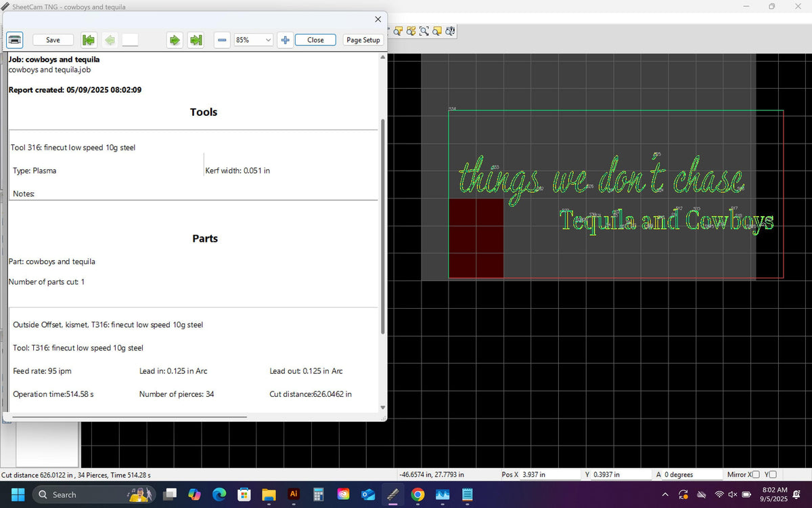
Task: Open Microsoft Edge from taskbar
Action: click(219, 494)
